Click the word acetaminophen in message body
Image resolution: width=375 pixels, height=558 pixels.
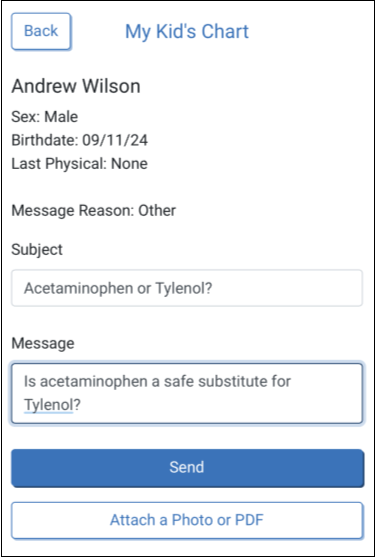[x=94, y=381]
